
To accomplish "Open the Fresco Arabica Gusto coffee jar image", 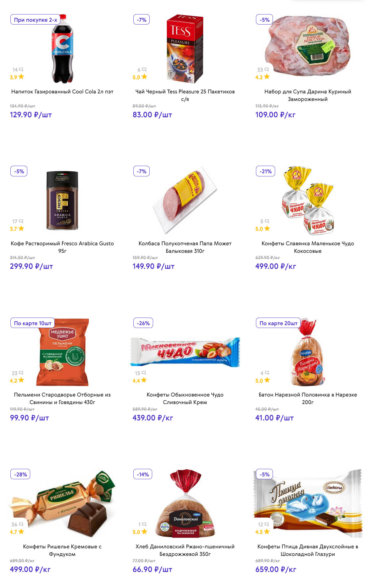I will 62,200.
